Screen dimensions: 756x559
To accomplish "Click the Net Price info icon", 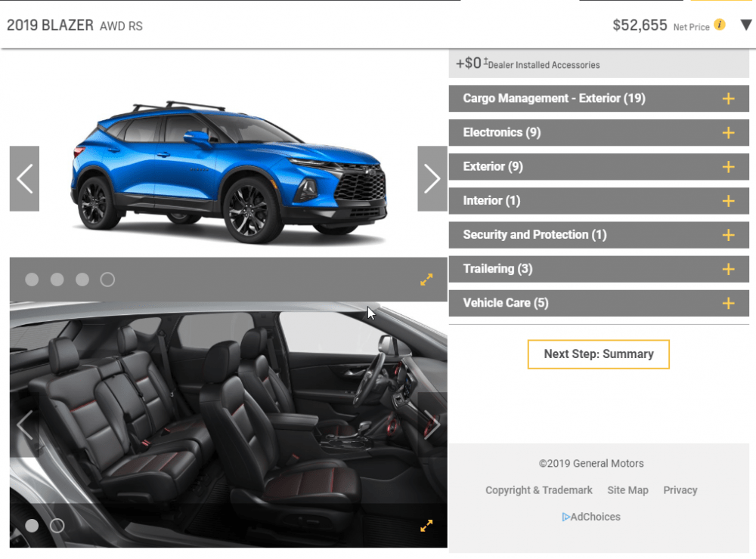I will [720, 25].
